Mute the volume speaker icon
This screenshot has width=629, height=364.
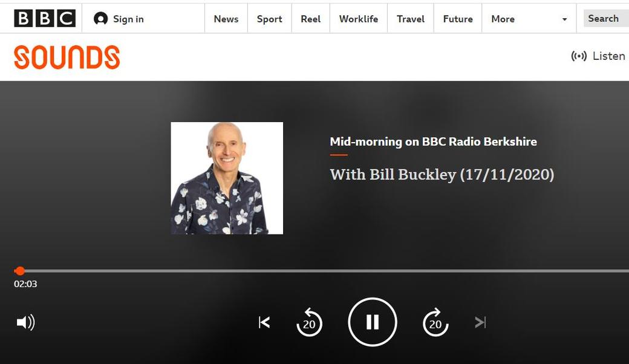coord(25,322)
